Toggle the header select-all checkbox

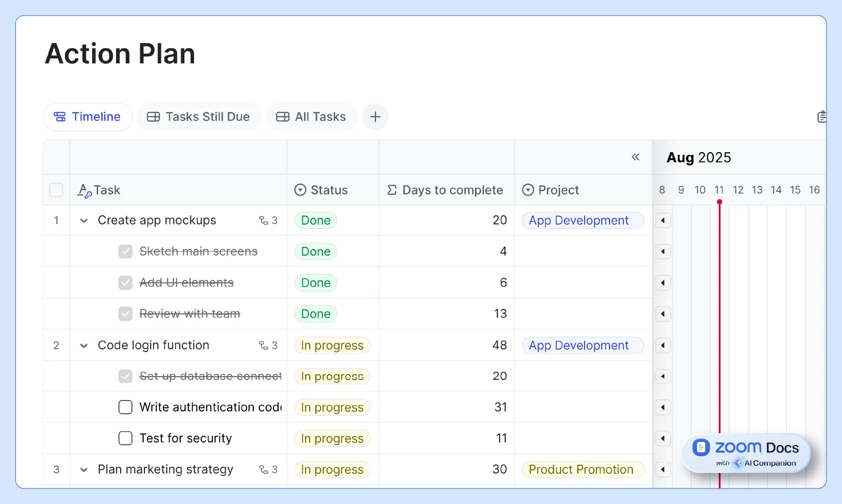56,190
